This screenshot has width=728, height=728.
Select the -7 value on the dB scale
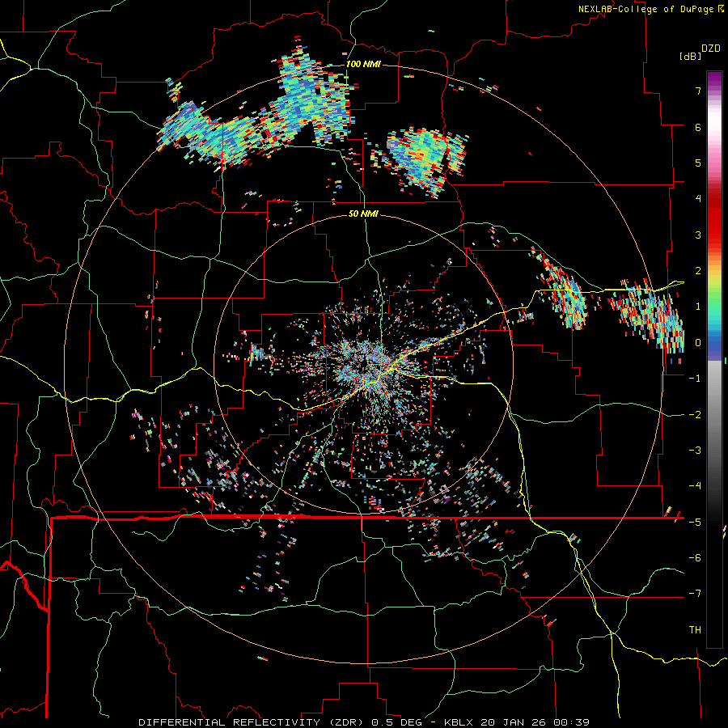[x=695, y=594]
